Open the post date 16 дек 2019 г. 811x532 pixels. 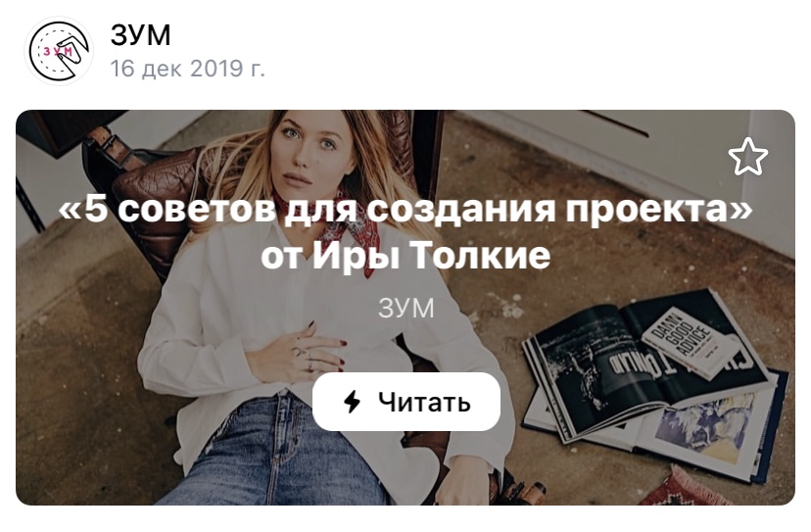(x=187, y=68)
